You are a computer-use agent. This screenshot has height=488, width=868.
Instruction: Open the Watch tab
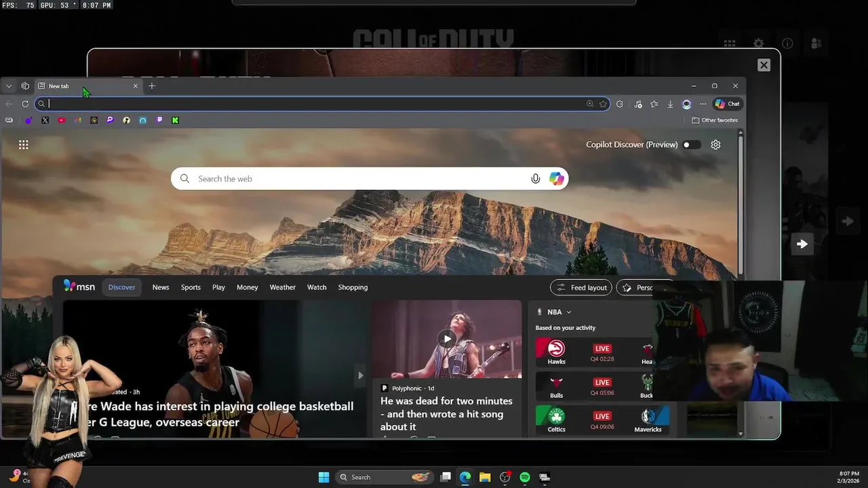[x=317, y=287]
